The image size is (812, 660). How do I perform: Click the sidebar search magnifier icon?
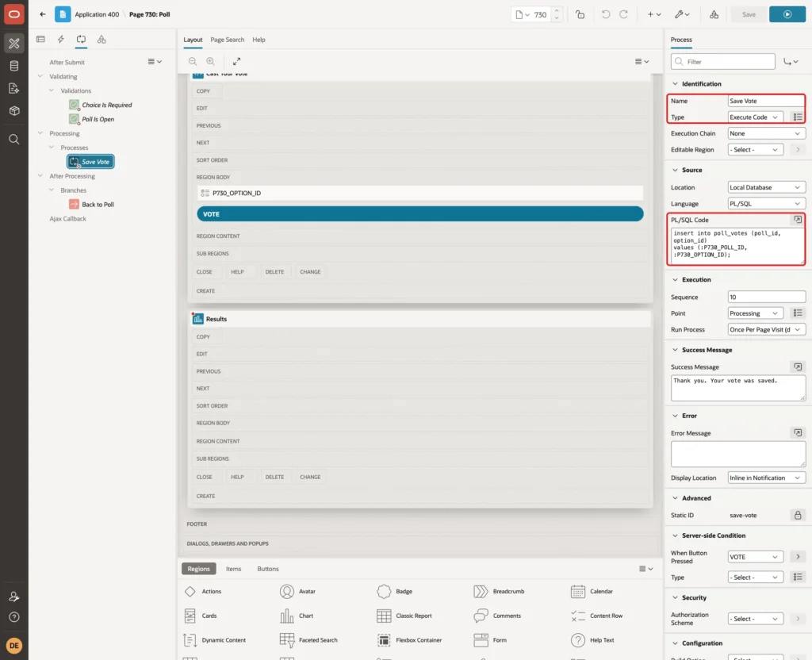click(14, 140)
